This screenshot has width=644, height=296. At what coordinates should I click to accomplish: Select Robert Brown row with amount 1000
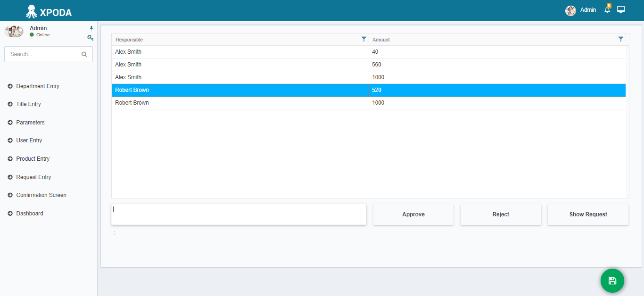[x=369, y=103]
